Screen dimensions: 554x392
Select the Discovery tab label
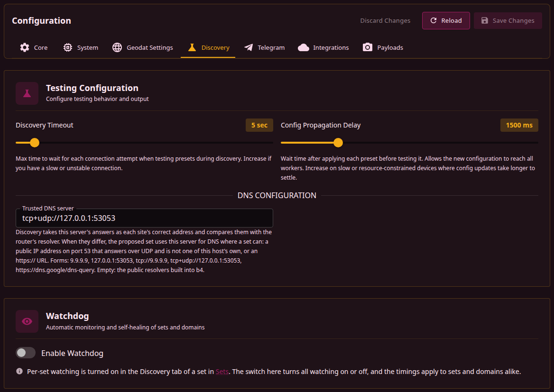[x=215, y=48]
